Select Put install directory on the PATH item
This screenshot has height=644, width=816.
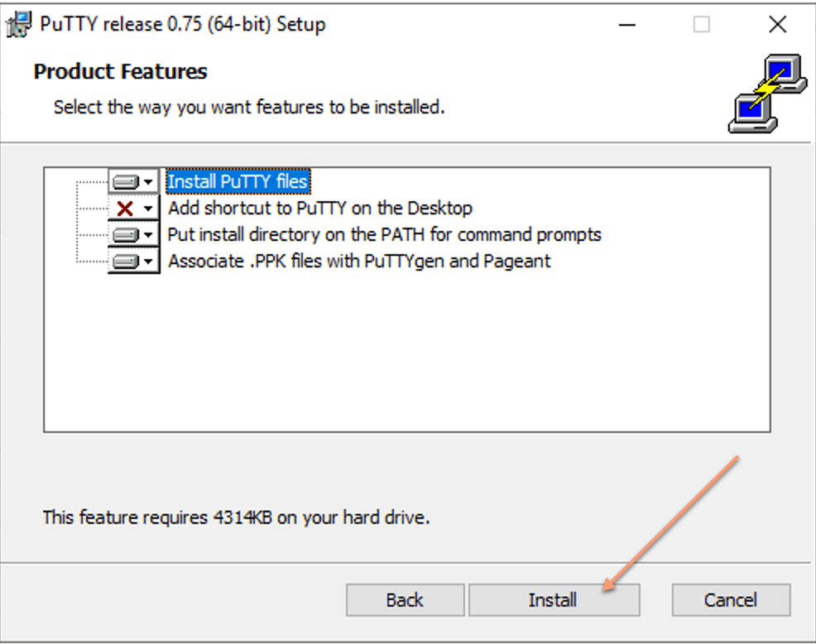coord(384,234)
